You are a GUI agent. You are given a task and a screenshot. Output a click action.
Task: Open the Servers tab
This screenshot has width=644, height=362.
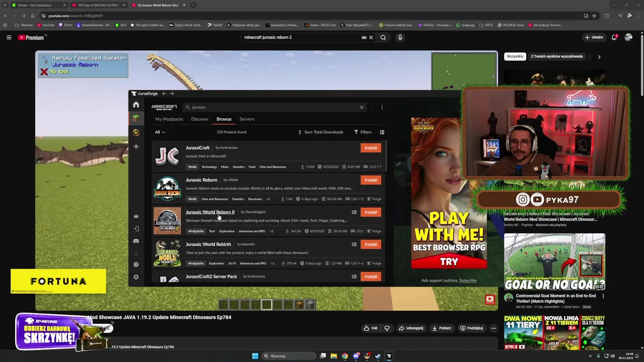click(x=247, y=119)
